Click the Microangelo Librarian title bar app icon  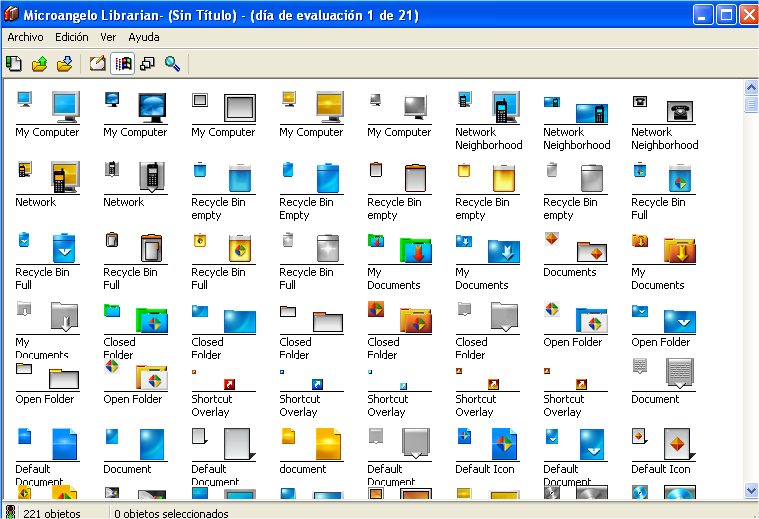(x=11, y=15)
